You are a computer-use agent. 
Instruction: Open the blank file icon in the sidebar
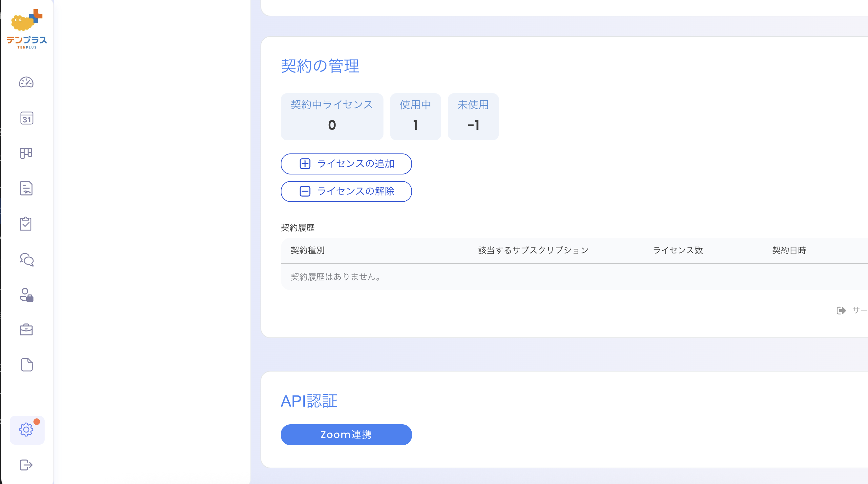click(27, 364)
